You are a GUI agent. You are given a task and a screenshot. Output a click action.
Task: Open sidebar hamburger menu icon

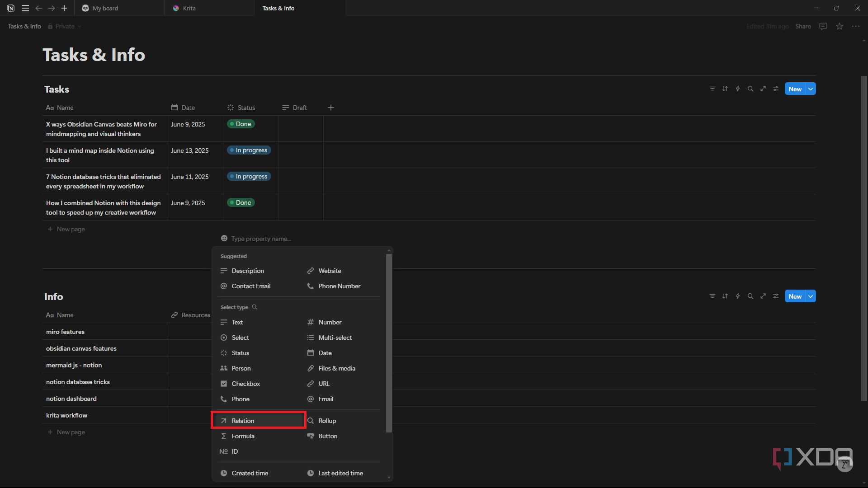point(25,8)
